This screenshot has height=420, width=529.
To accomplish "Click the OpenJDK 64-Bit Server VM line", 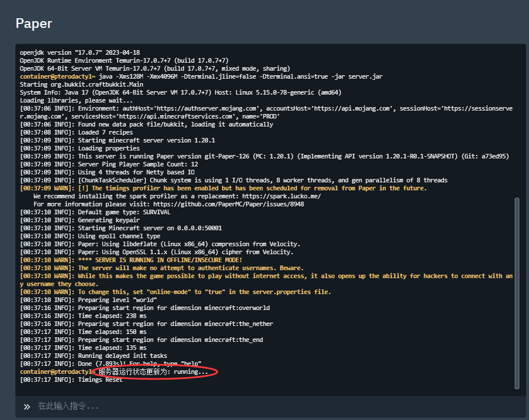I will click(x=155, y=68).
